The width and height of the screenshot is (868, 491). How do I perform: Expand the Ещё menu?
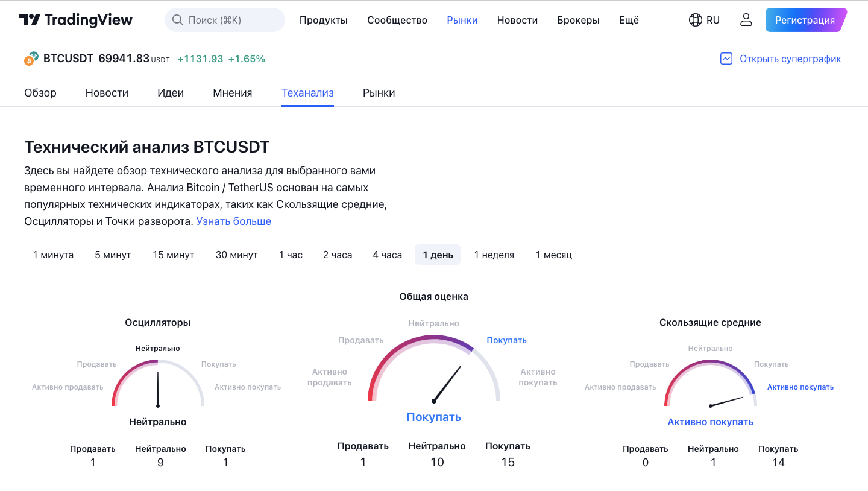pos(629,20)
